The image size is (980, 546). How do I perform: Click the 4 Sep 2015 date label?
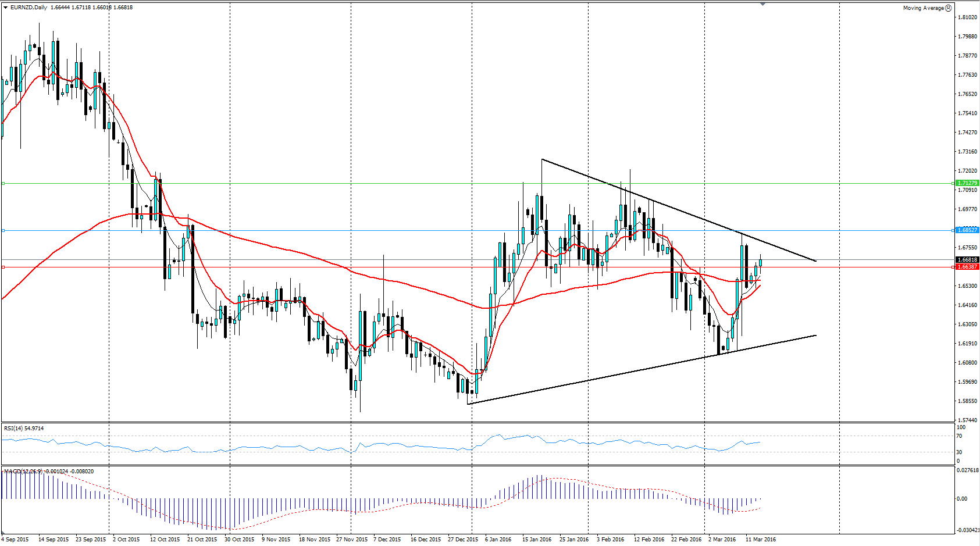16,540
